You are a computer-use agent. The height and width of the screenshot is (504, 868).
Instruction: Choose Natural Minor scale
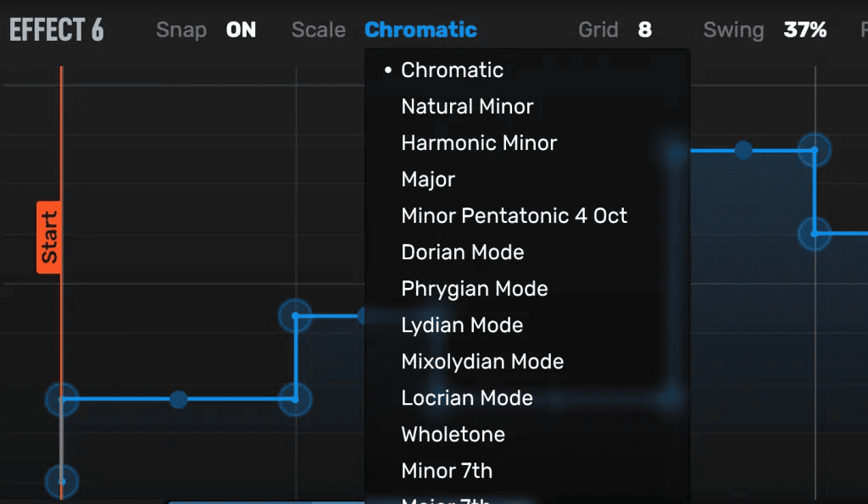(467, 107)
